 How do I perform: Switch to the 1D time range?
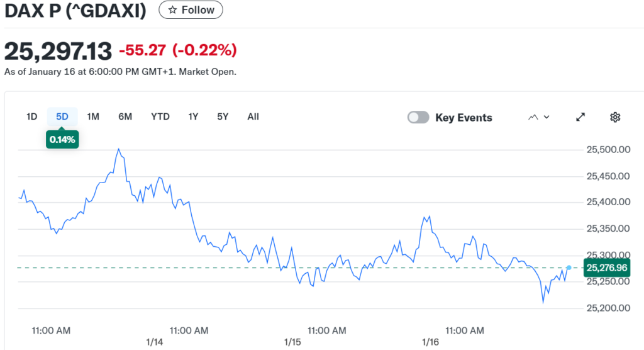(31, 116)
